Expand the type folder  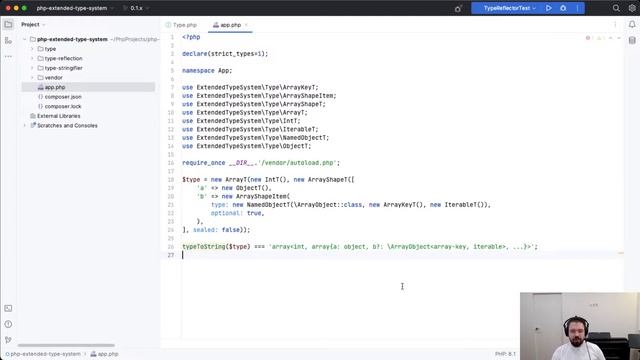point(32,49)
